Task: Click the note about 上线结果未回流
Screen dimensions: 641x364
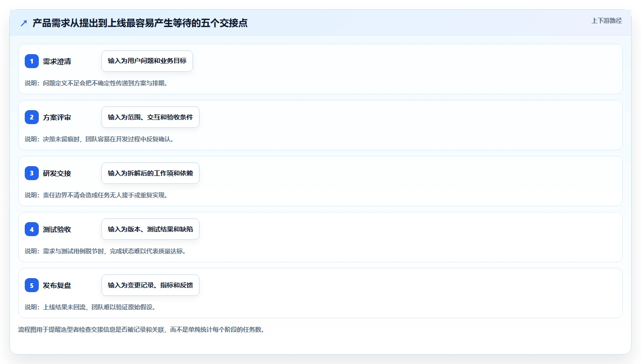Action: [90, 307]
